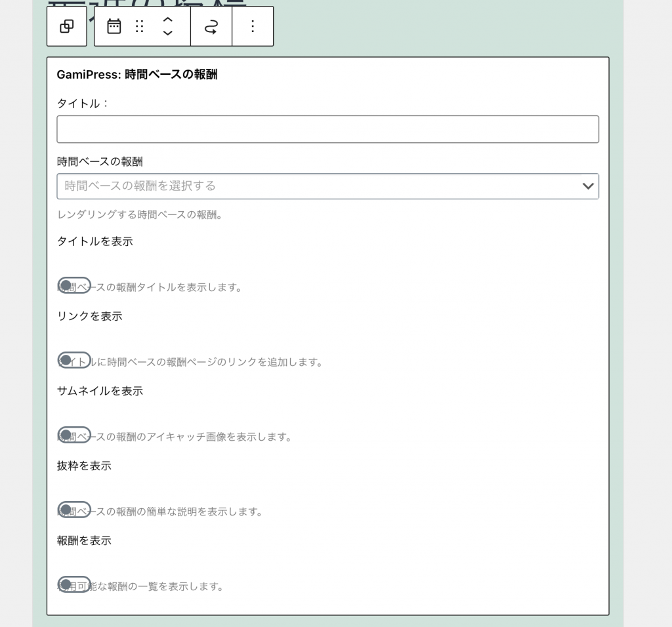The width and height of the screenshot is (672, 627).
Task: Move block down with the down chevron
Action: tap(167, 33)
